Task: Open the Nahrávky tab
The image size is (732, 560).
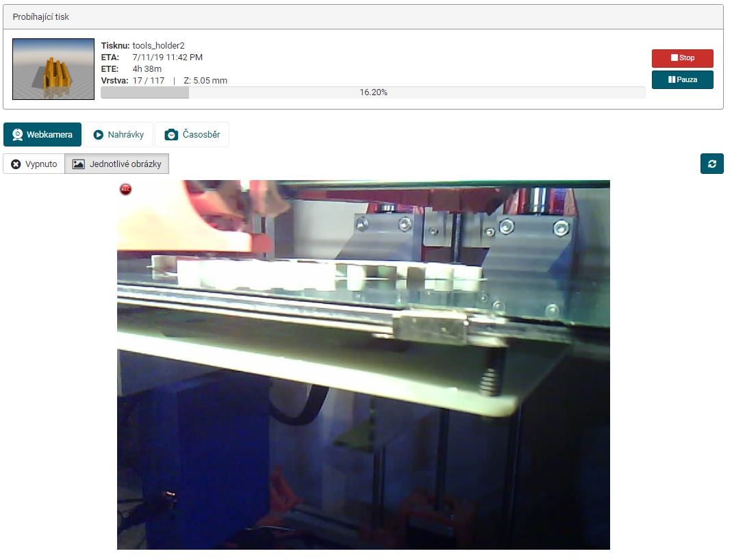Action: coord(118,135)
